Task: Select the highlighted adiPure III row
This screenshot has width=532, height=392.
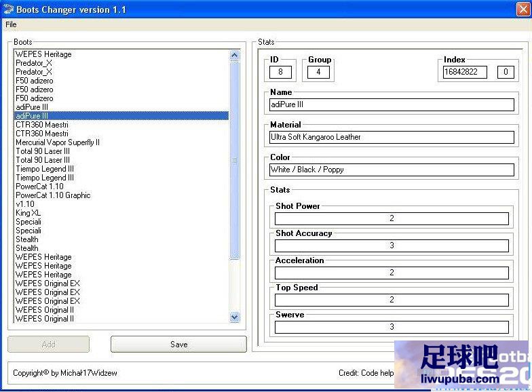Action: [121, 115]
